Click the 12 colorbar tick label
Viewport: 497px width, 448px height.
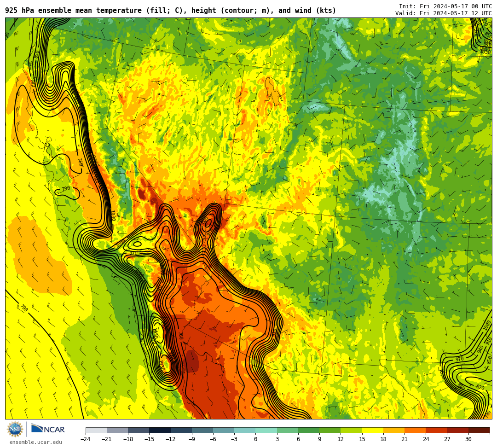(x=341, y=439)
